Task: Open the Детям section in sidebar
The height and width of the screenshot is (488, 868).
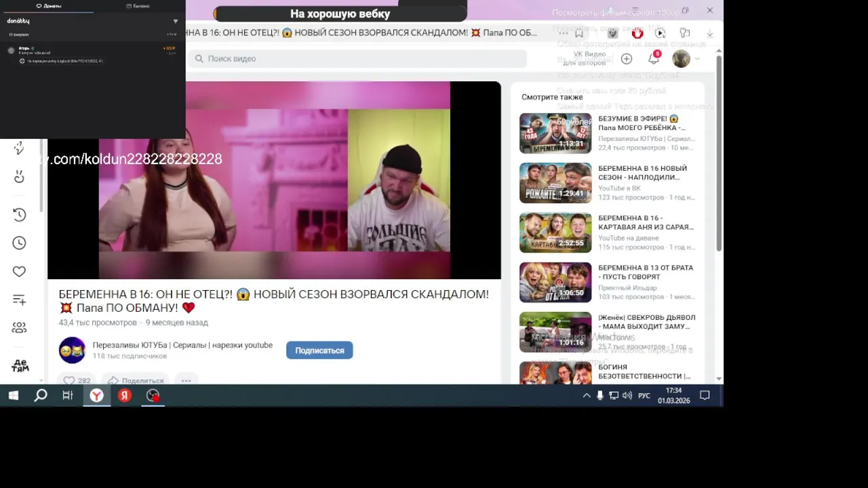Action: (x=20, y=366)
